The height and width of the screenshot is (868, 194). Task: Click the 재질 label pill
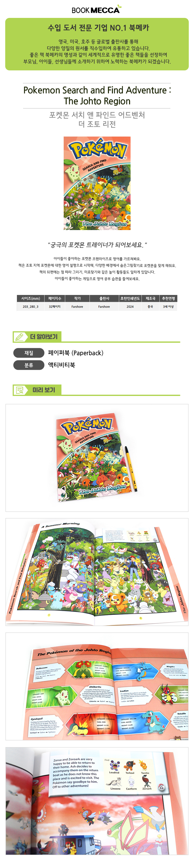click(x=29, y=353)
